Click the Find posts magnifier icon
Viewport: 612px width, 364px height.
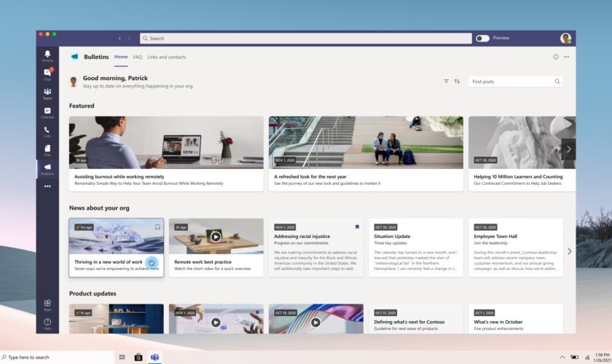557,82
